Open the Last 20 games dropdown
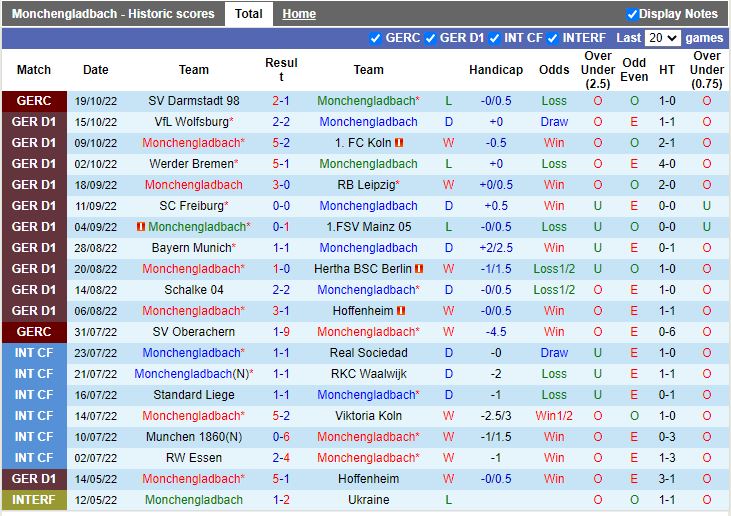This screenshot has height=516, width=731. [662, 38]
